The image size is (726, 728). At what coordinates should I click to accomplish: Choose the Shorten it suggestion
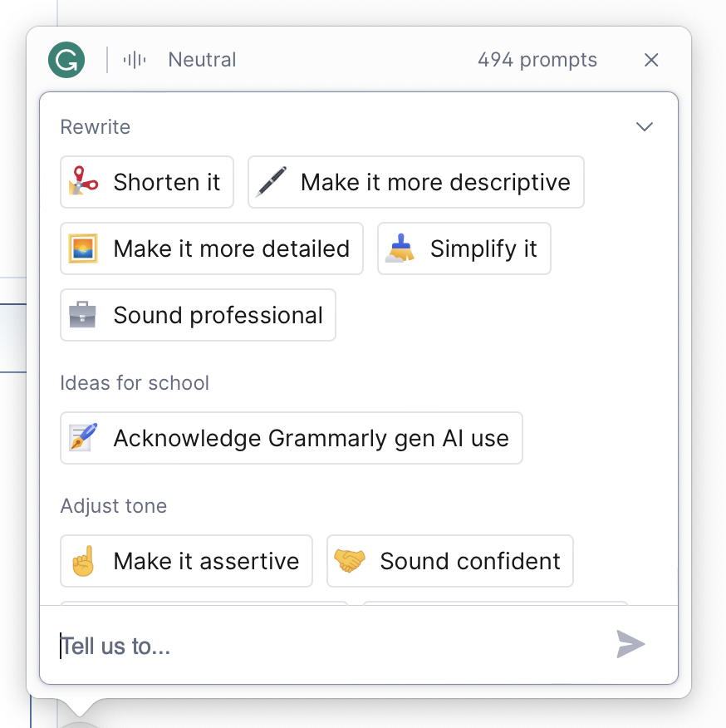[x=147, y=182]
